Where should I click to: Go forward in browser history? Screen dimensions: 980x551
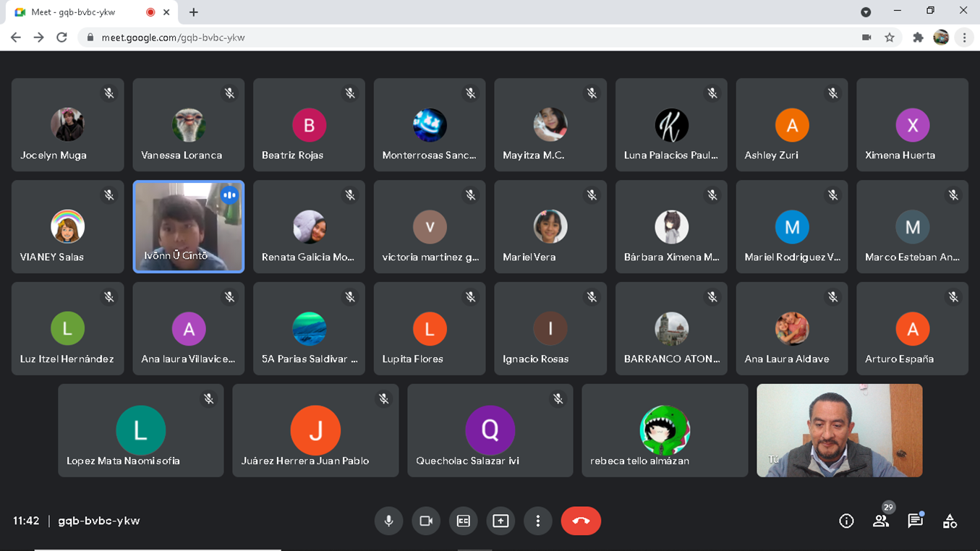coord(39,38)
